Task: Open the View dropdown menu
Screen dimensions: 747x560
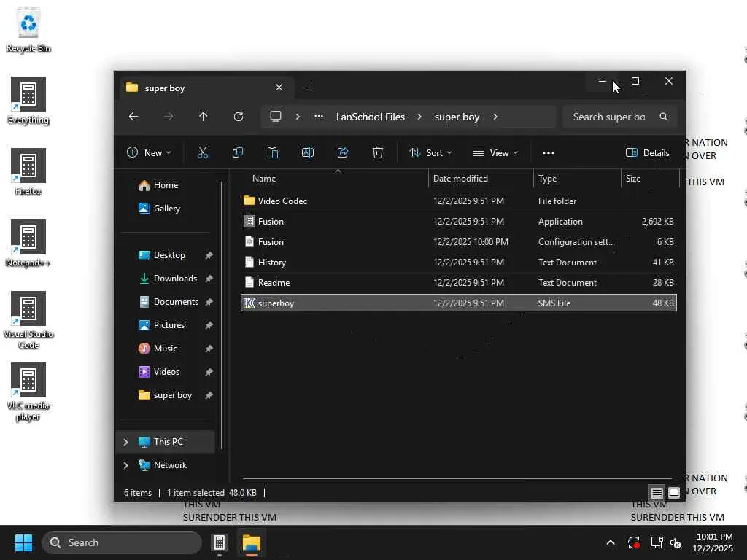Action: pos(495,153)
